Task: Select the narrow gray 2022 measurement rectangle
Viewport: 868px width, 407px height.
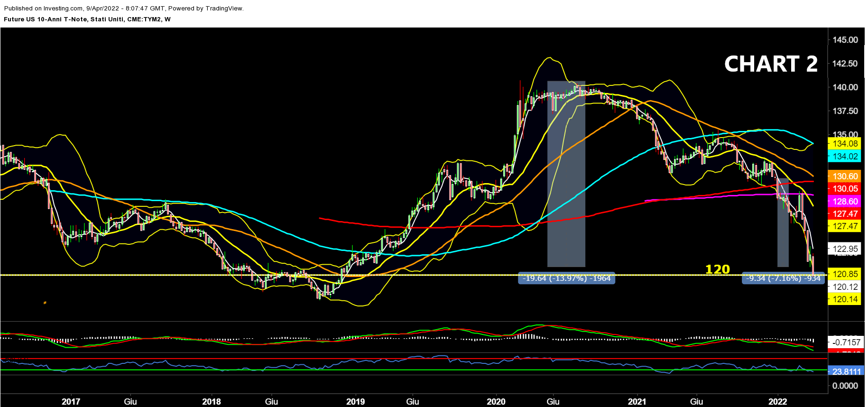Action: pyautogui.click(x=783, y=222)
